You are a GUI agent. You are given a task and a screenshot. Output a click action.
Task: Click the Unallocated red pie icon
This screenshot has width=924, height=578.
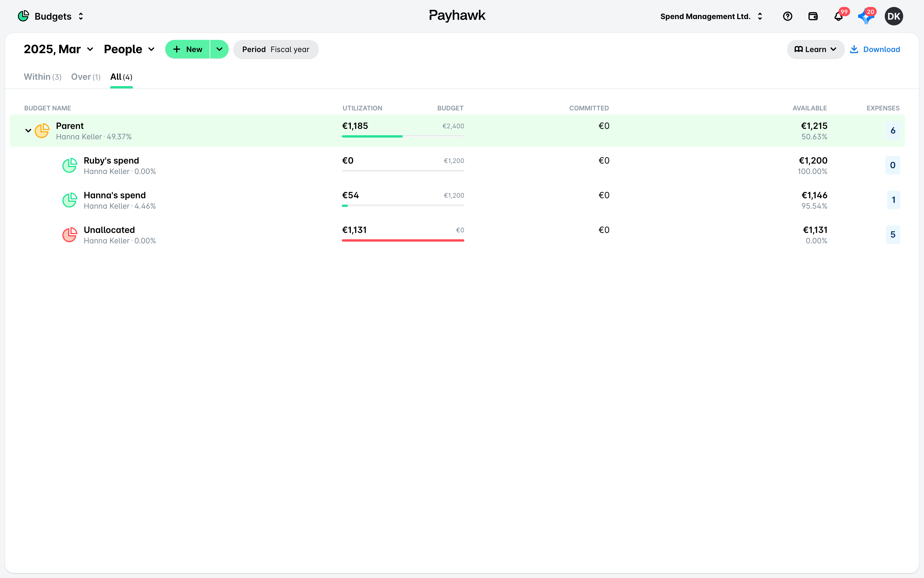tap(70, 235)
